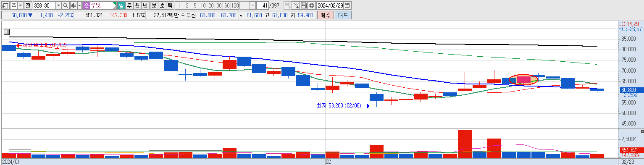Viewport: 644px width, 165px height.
Task: Click the add indicator line icon
Action: coord(296,5)
